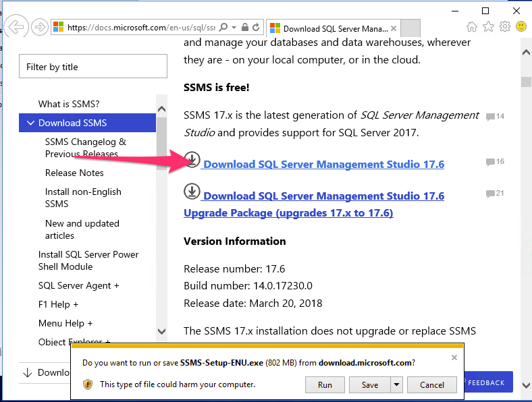Image resolution: width=532 pixels, height=402 pixels.
Task: Refresh the page with the reload icon
Action: pos(256,27)
